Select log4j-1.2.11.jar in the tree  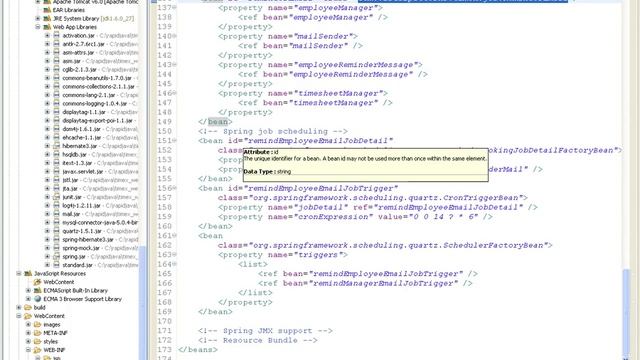point(81,206)
